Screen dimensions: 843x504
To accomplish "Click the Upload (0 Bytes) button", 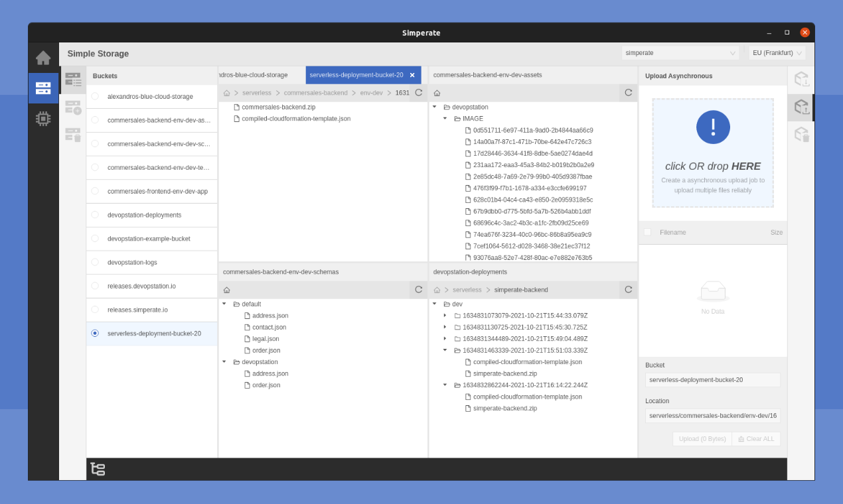I will (x=702, y=439).
